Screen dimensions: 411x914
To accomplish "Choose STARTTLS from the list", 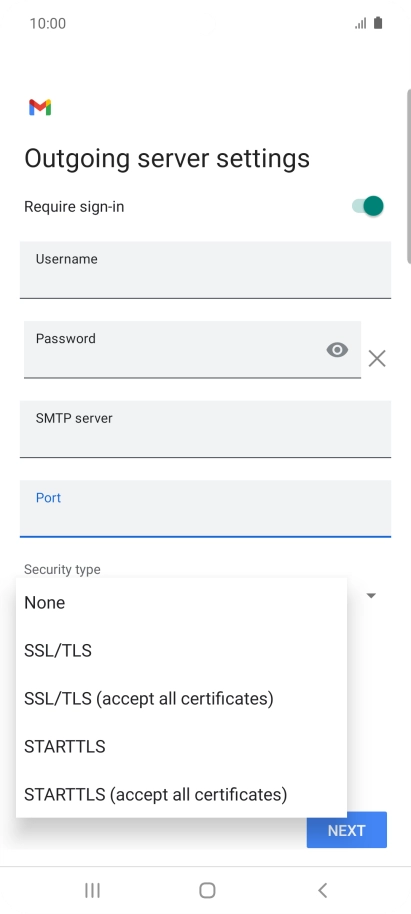I will pyautogui.click(x=181, y=746).
